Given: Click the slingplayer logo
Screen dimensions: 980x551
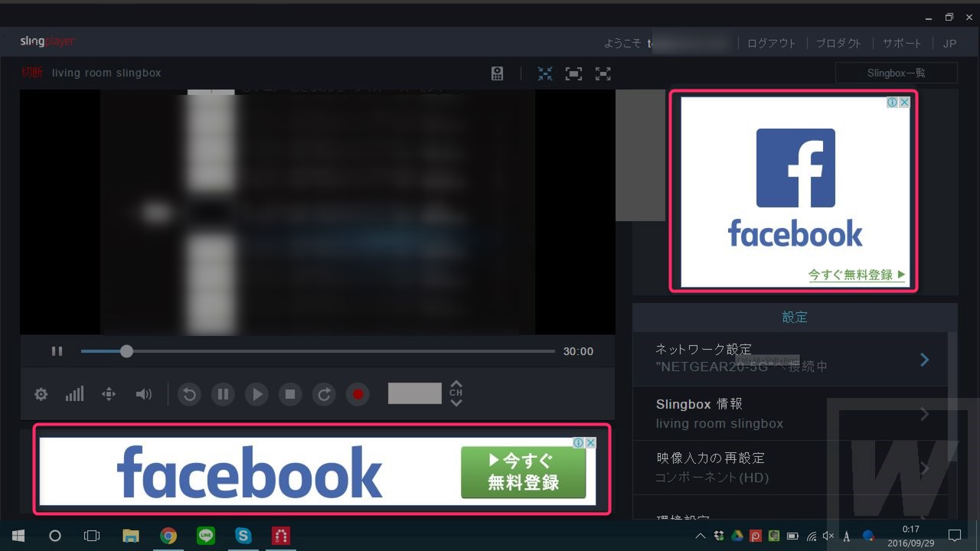Looking at the screenshot, I should pyautogui.click(x=47, y=42).
